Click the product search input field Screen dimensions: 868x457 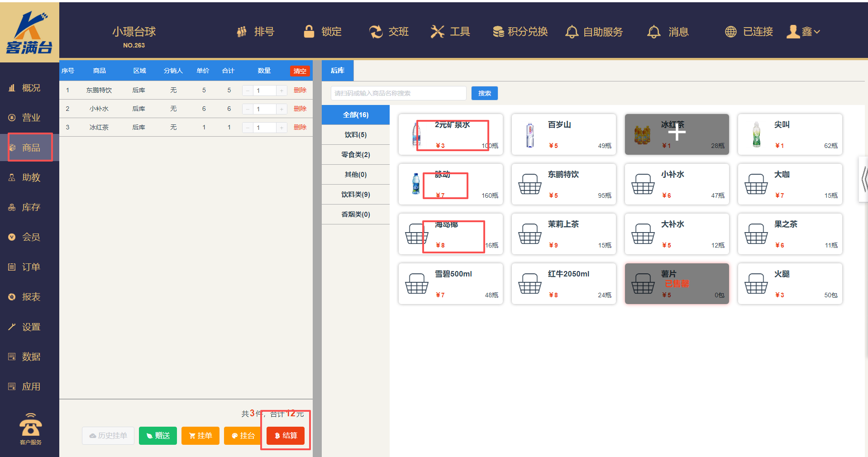coord(398,93)
